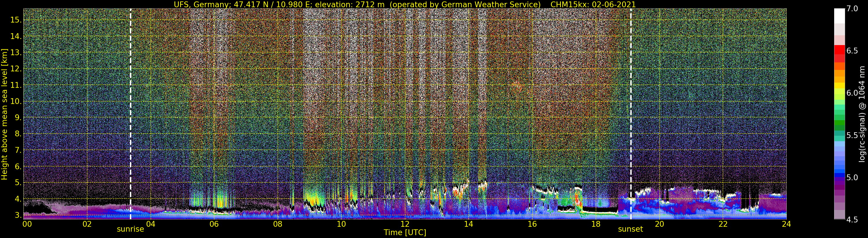Click the plot title starting with 'UFS, Germany'

pyautogui.click(x=405, y=4)
